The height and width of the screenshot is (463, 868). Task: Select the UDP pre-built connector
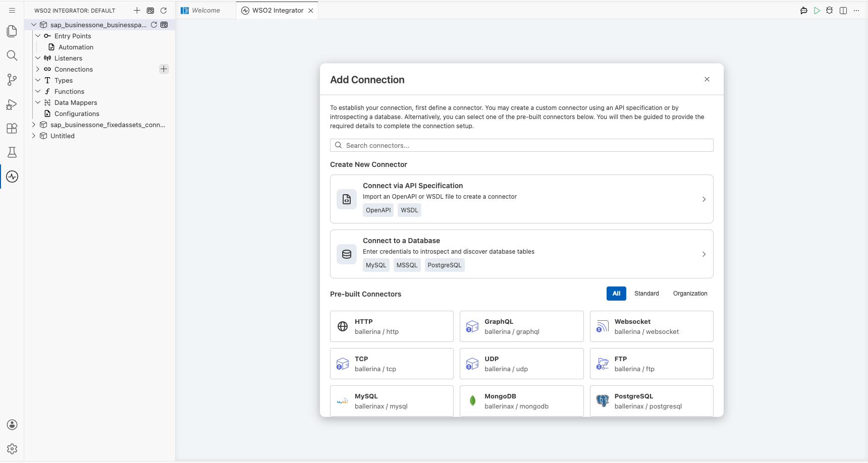coord(521,364)
